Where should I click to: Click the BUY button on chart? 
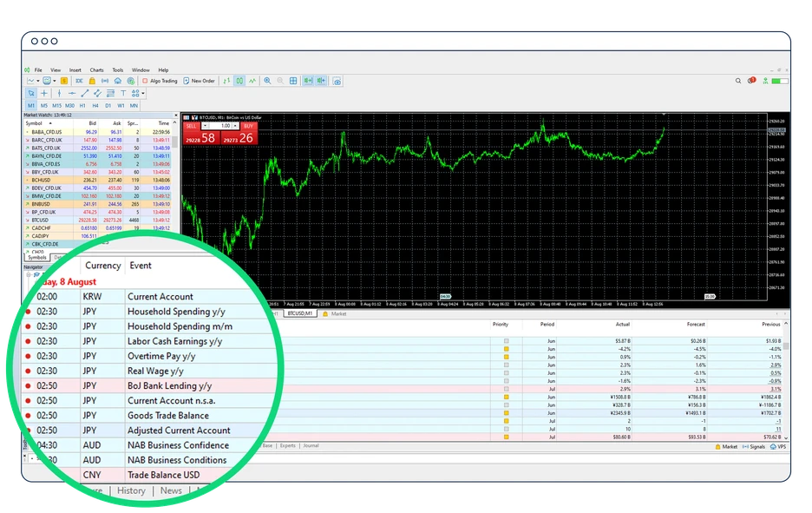tap(249, 126)
